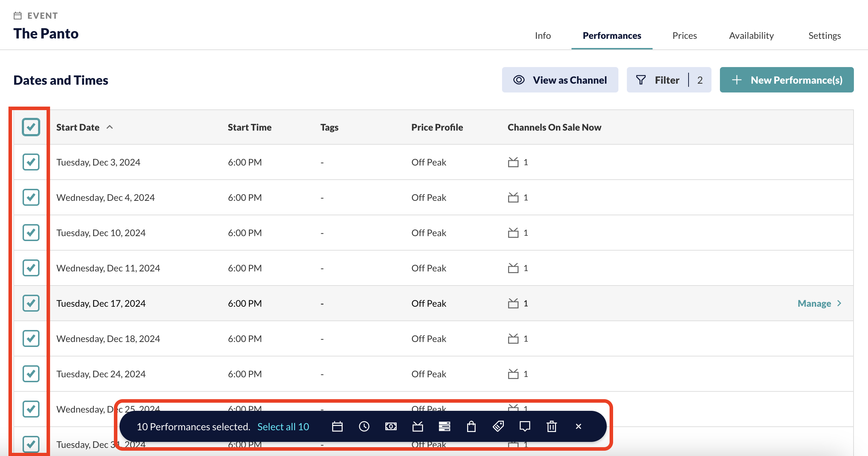868x456 pixels.
Task: Click the shopping bag icon in the bulk action bar
Action: tap(471, 426)
